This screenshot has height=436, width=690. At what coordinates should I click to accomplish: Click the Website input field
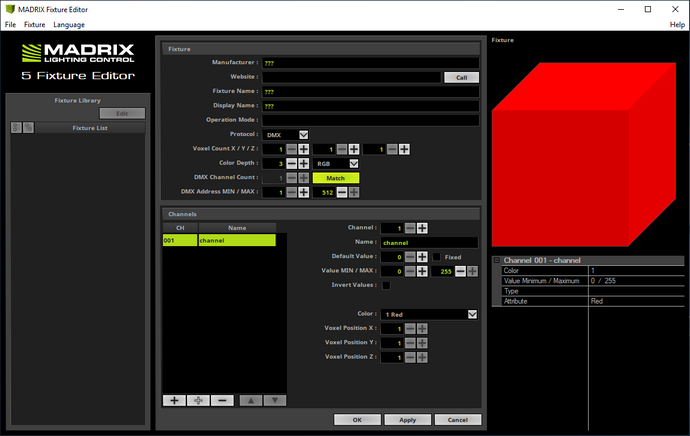[x=352, y=77]
